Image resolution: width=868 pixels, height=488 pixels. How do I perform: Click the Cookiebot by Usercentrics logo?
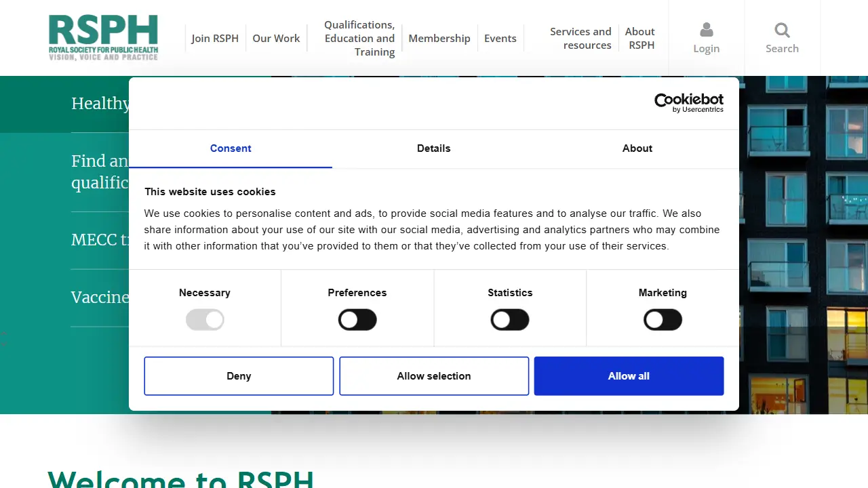point(689,103)
